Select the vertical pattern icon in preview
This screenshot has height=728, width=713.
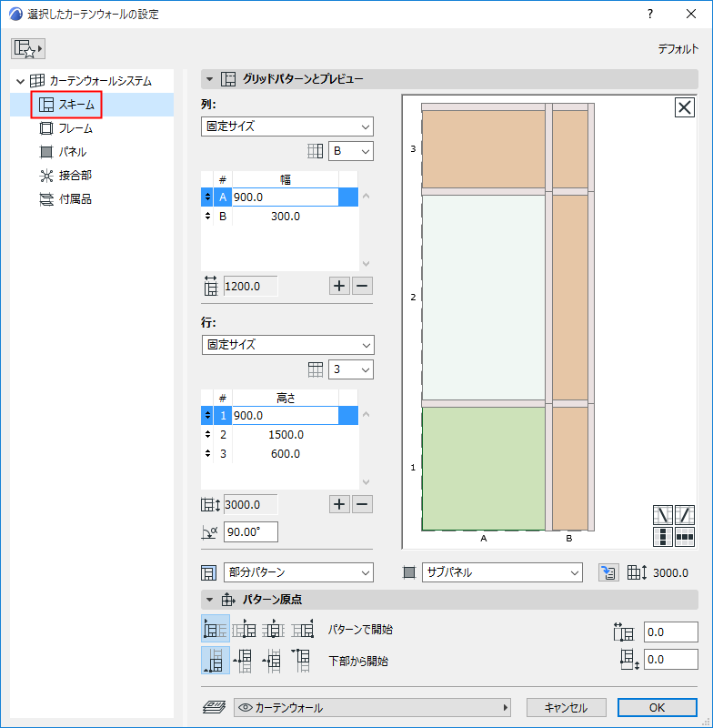[662, 537]
